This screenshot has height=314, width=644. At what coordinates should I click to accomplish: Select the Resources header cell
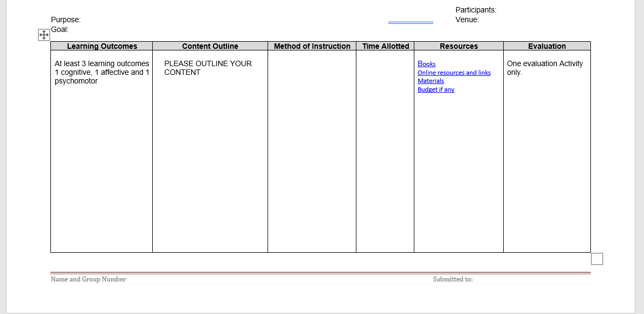(459, 46)
